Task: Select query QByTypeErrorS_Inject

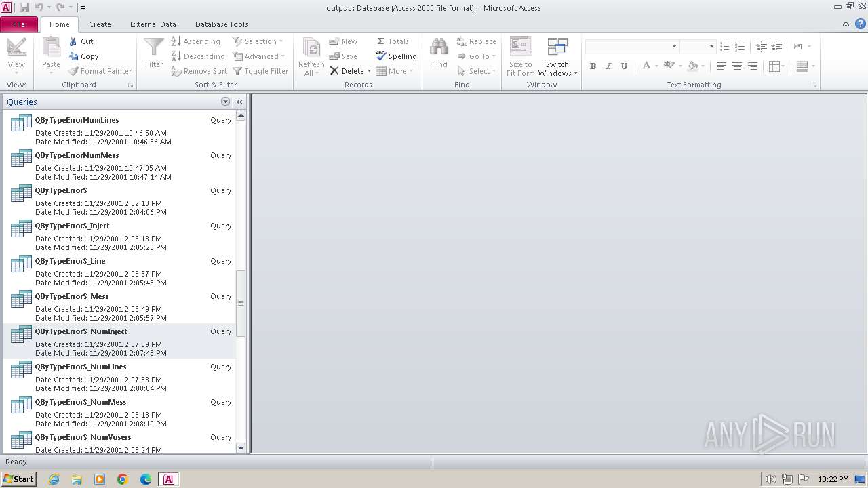Action: [121, 235]
